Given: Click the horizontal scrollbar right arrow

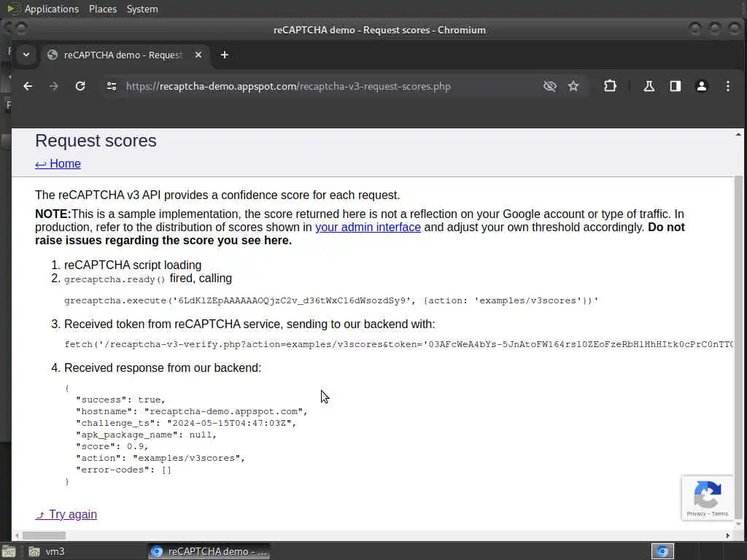Looking at the screenshot, I should point(727,535).
